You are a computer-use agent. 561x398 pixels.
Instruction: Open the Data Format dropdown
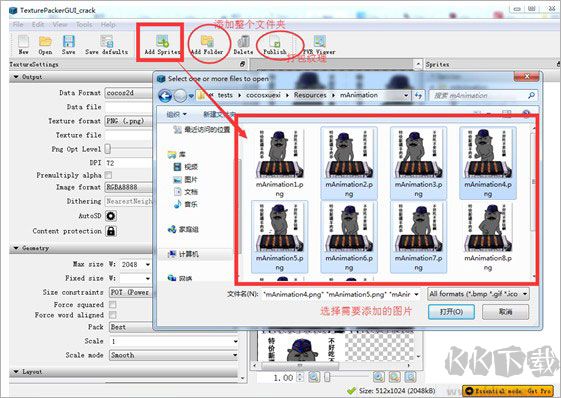[x=129, y=93]
